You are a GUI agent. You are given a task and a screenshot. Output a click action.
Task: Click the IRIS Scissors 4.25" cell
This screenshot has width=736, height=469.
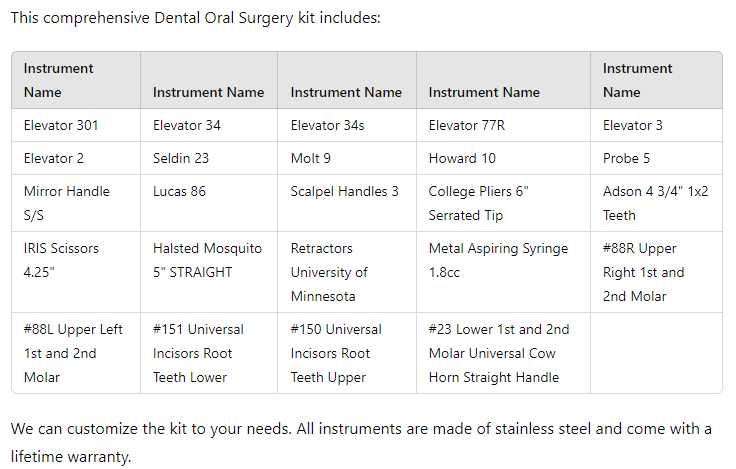61,260
